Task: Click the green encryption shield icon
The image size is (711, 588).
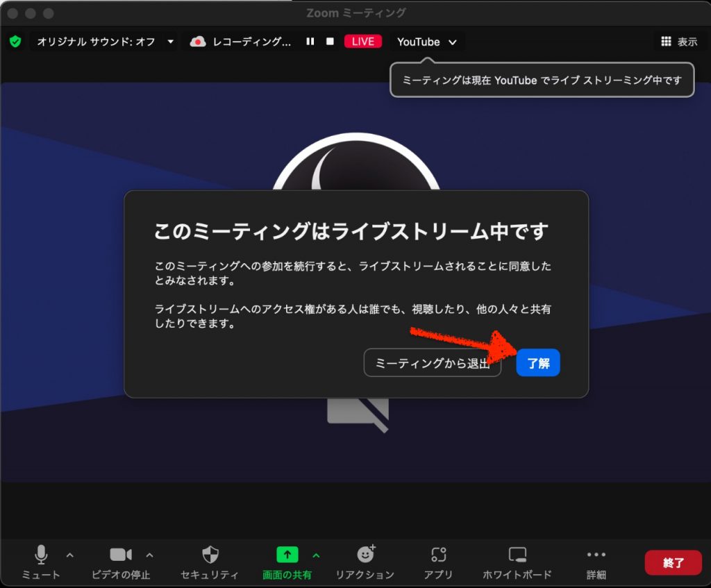Action: [x=15, y=42]
